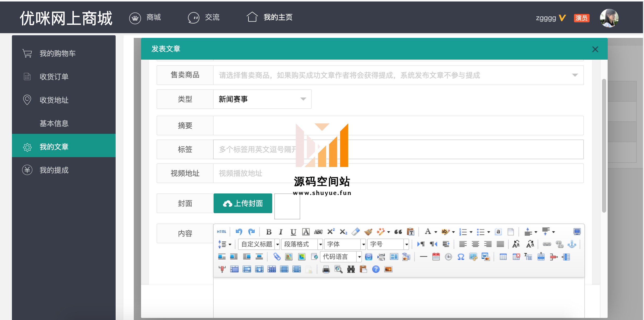Go to 我的购物车 in sidebar
644x320 pixels.
click(58, 53)
